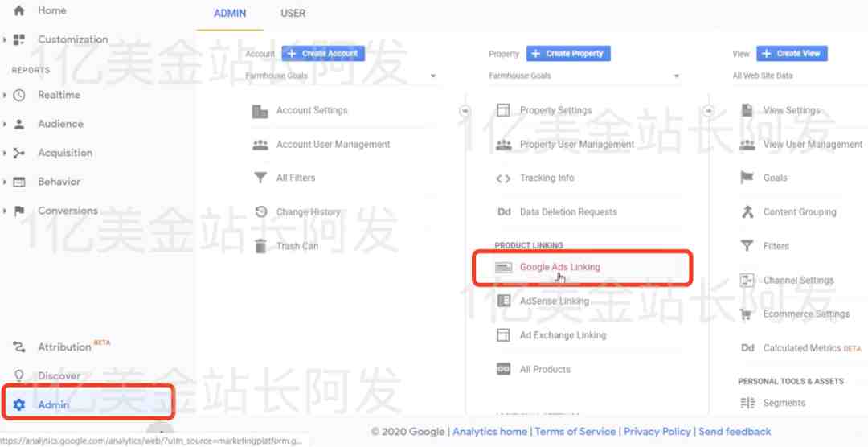Open View User Management
The width and height of the screenshot is (868, 447).
pos(813,145)
